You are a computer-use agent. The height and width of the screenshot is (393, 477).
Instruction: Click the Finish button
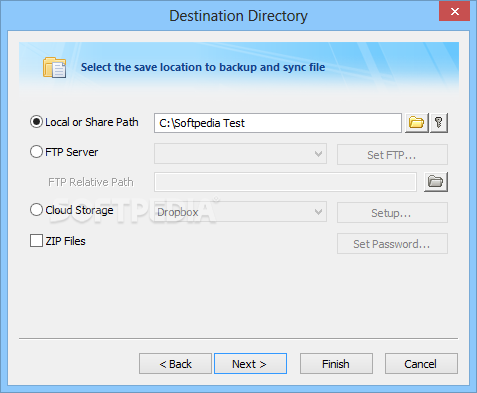pos(336,364)
